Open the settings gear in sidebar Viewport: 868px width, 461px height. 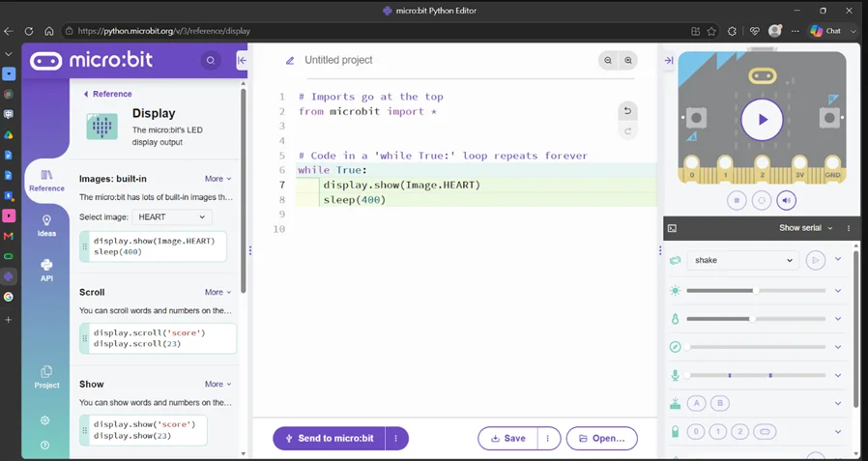click(45, 420)
